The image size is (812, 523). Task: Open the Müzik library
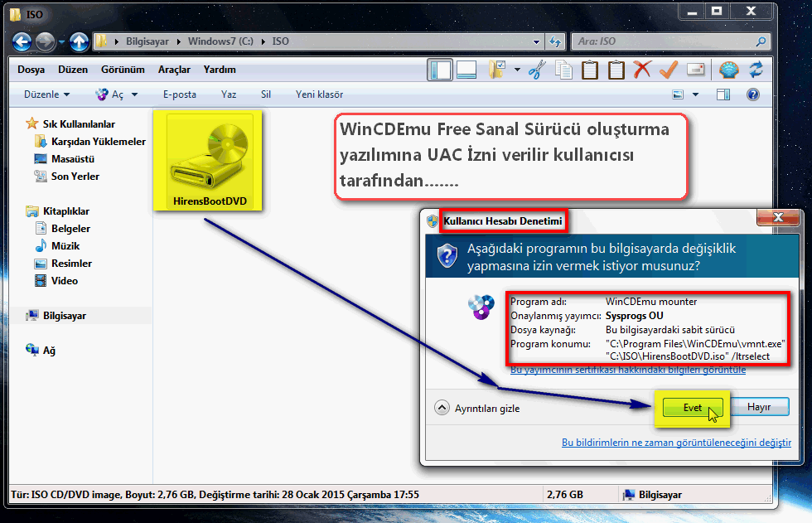65,246
